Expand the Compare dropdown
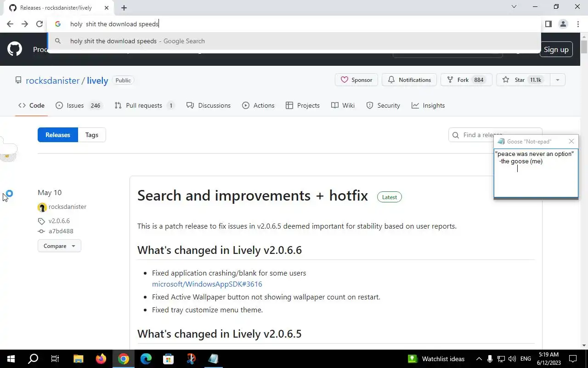Screen dimensions: 588x368 point(59,246)
